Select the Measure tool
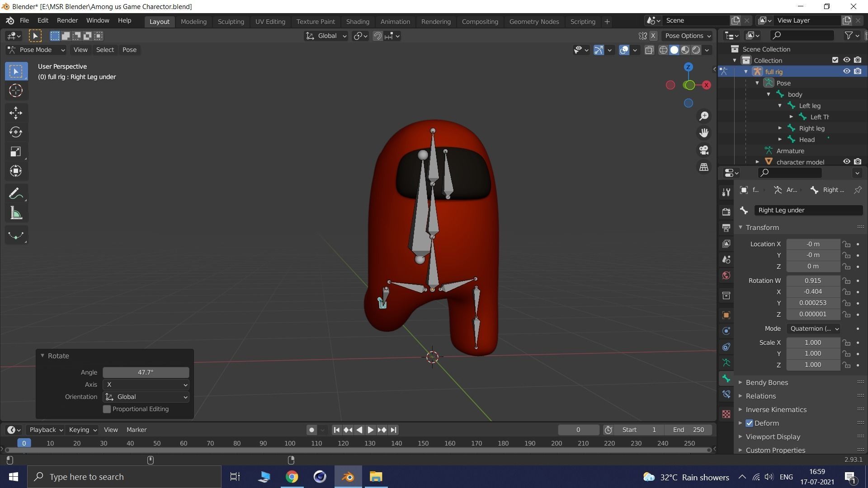 coord(16,213)
